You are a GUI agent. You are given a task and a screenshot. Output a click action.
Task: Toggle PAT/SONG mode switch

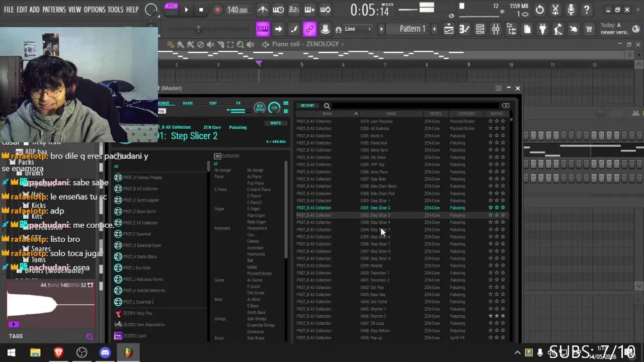[171, 9]
